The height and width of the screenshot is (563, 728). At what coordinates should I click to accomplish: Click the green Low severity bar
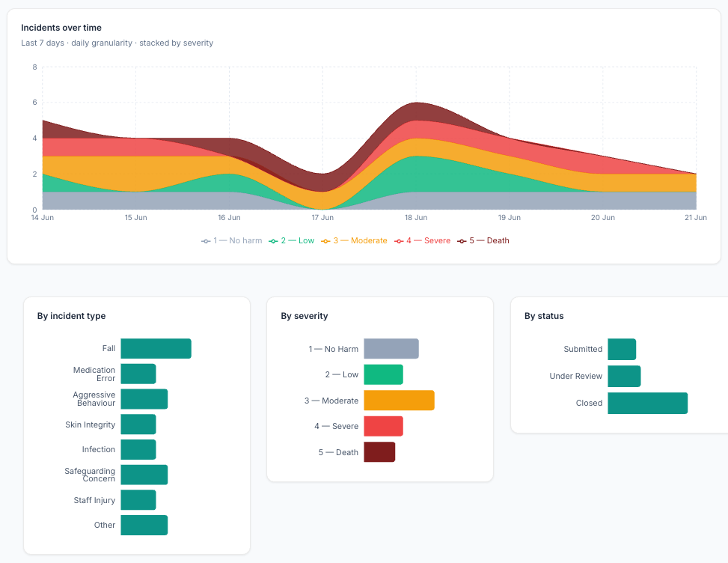384,374
